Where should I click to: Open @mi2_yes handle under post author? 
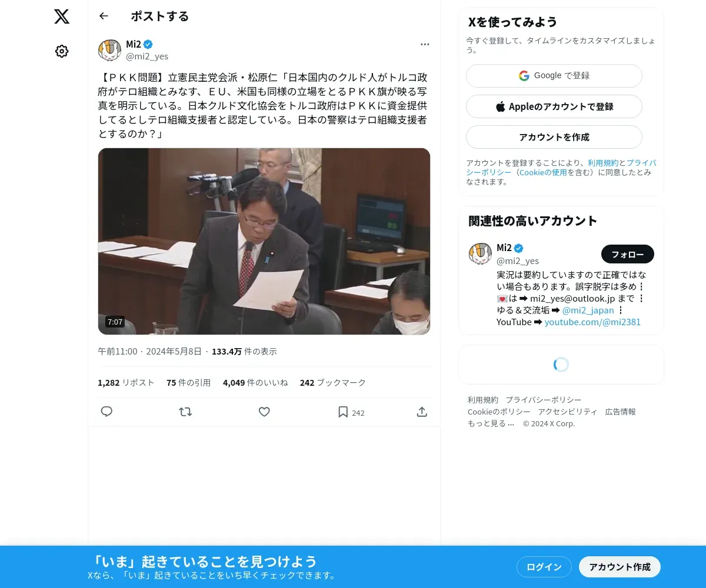pos(147,56)
